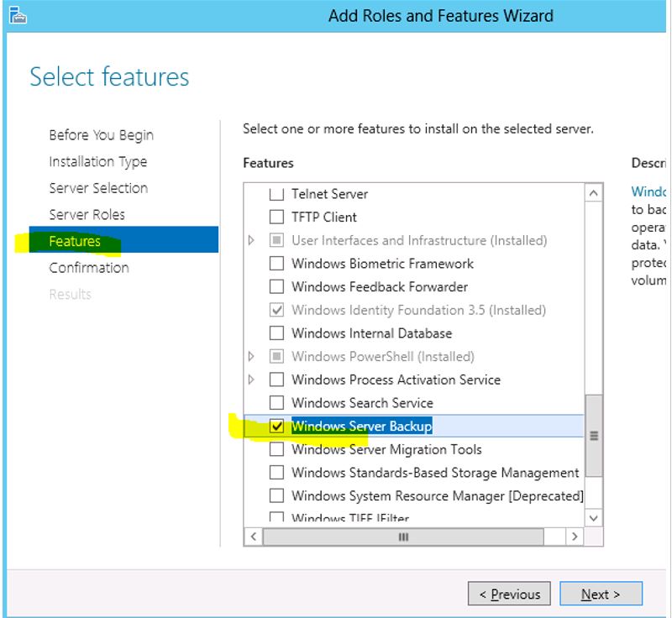Screen dimensions: 672x618
Task: Expand User Interfaces and Infrastructure node
Action: (x=252, y=240)
